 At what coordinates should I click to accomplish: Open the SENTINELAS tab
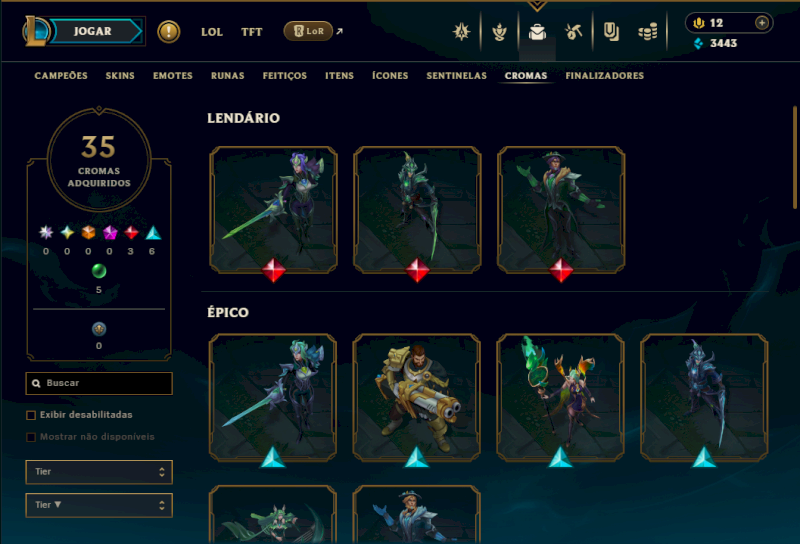tap(457, 76)
